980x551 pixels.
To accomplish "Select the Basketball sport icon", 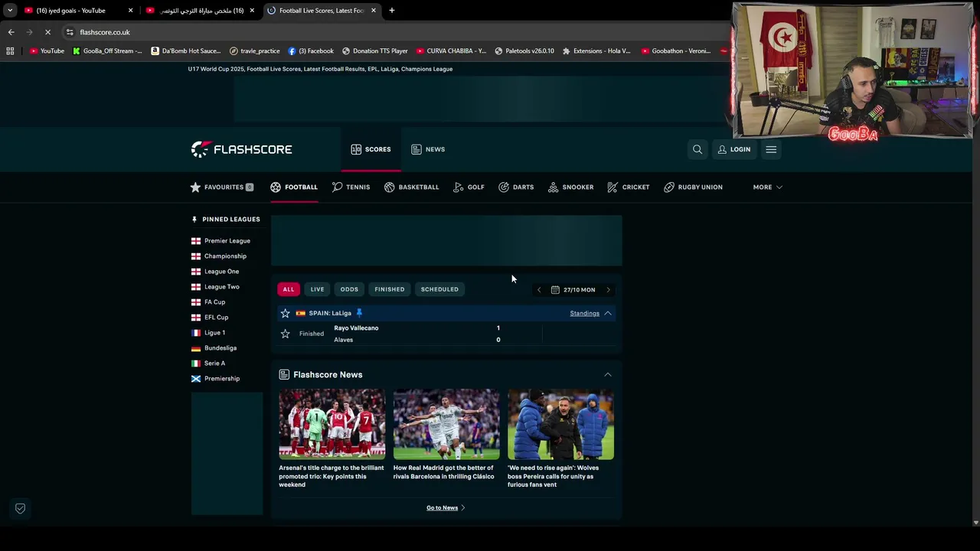I will pos(389,187).
